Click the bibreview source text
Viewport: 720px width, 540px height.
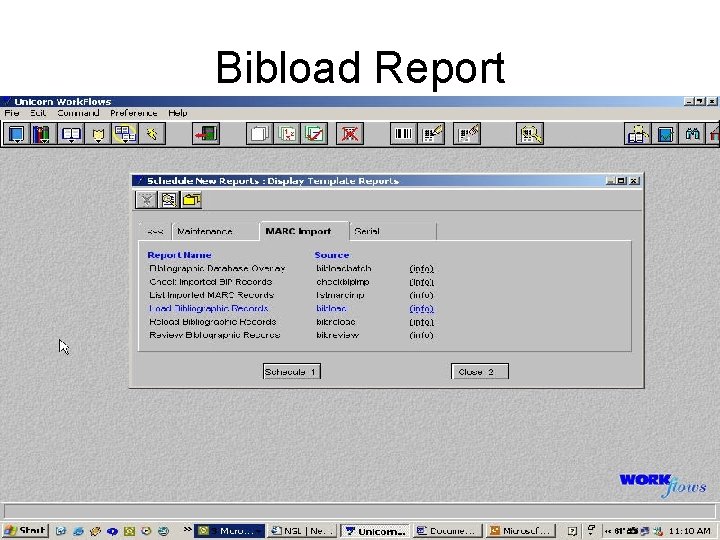click(x=338, y=335)
